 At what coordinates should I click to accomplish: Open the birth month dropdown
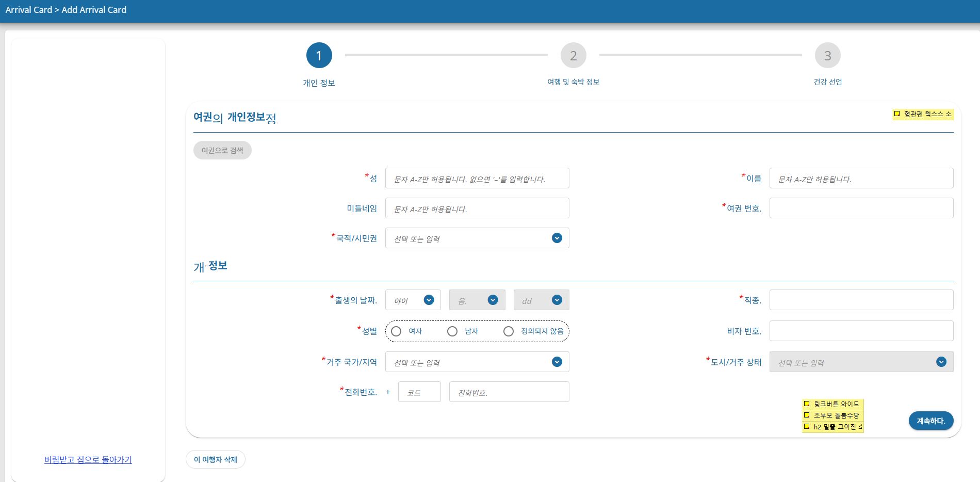tap(493, 300)
